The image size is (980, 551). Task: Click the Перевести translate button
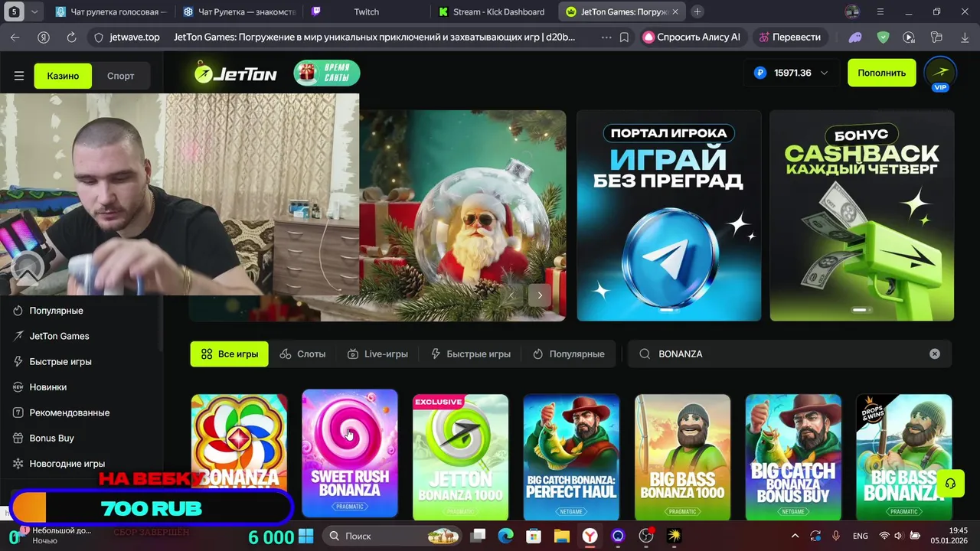(789, 37)
